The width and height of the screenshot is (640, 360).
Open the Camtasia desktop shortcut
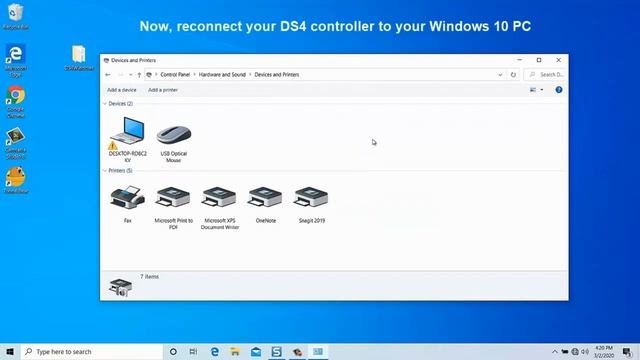pyautogui.click(x=16, y=143)
